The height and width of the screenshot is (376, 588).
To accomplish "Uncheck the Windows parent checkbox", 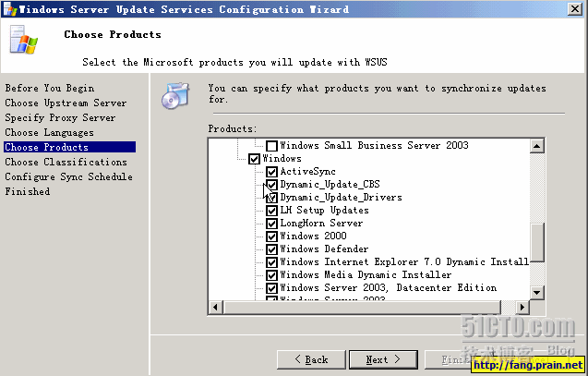I will 254,159.
